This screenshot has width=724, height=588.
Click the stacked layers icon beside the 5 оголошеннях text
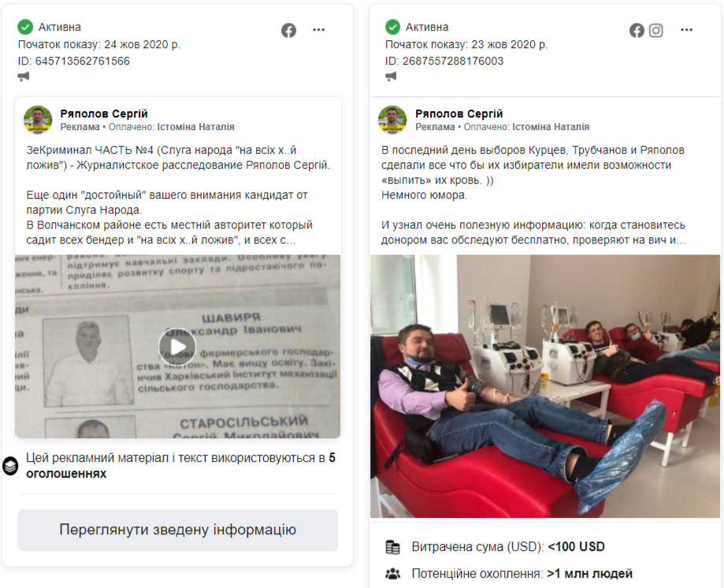tap(10, 466)
